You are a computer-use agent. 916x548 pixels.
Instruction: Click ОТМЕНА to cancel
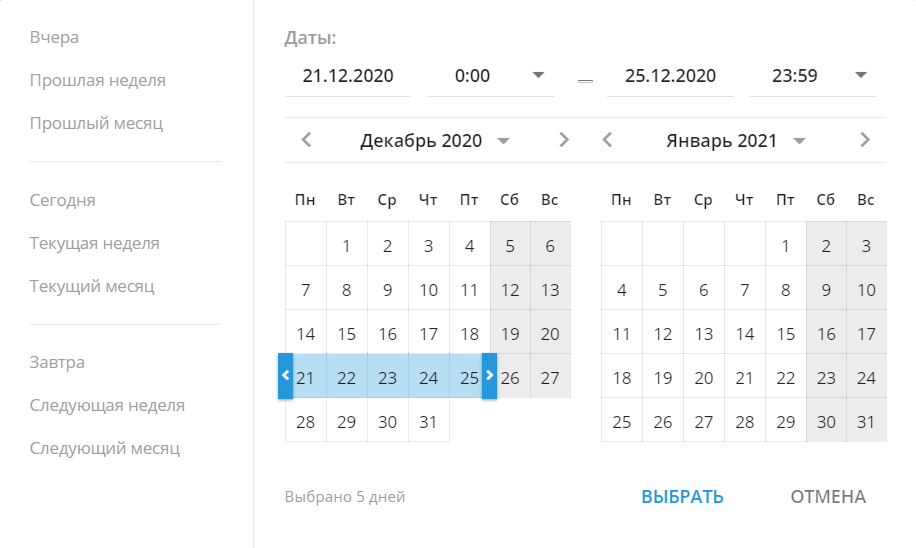828,497
